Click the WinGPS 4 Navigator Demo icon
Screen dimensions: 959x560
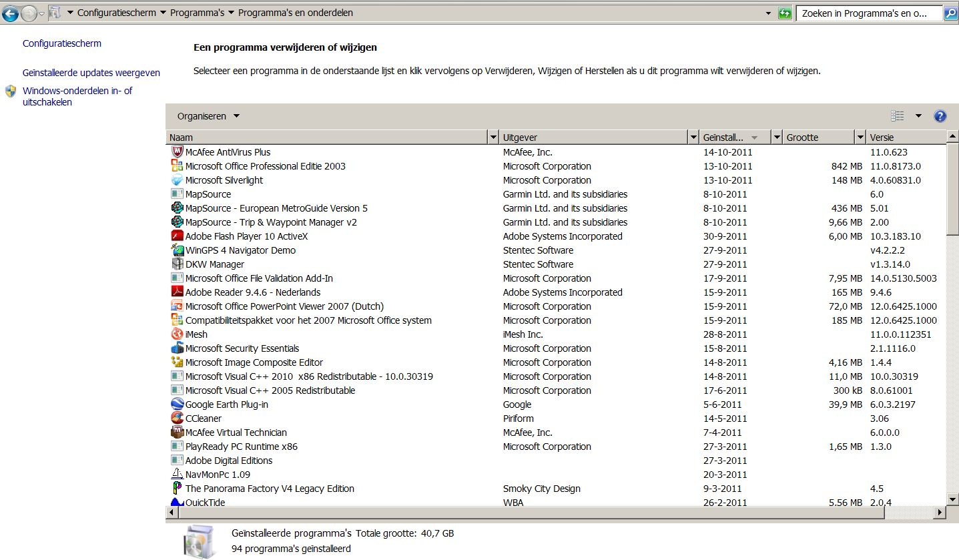177,250
